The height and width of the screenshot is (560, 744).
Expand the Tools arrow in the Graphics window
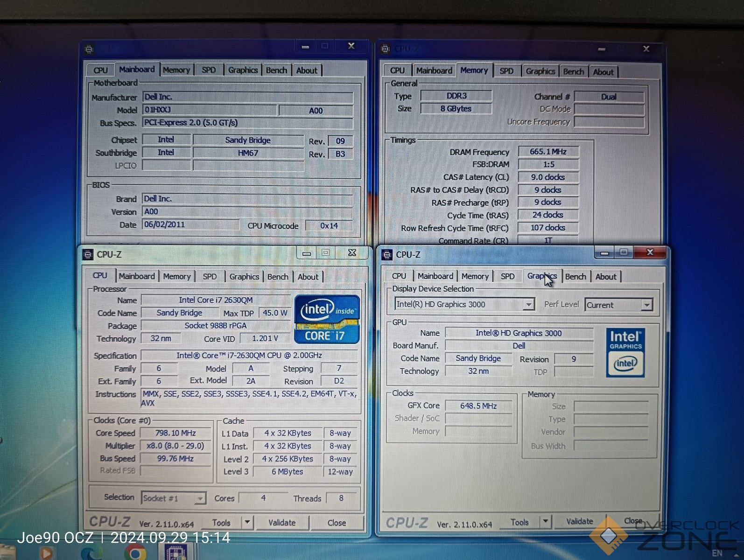pos(545,521)
